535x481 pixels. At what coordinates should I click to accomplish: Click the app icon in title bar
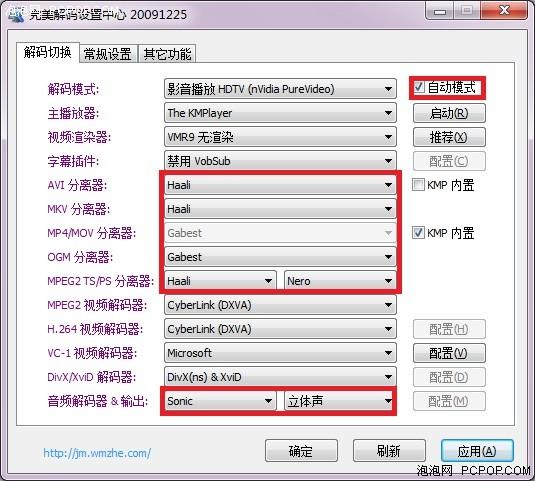pos(16,14)
